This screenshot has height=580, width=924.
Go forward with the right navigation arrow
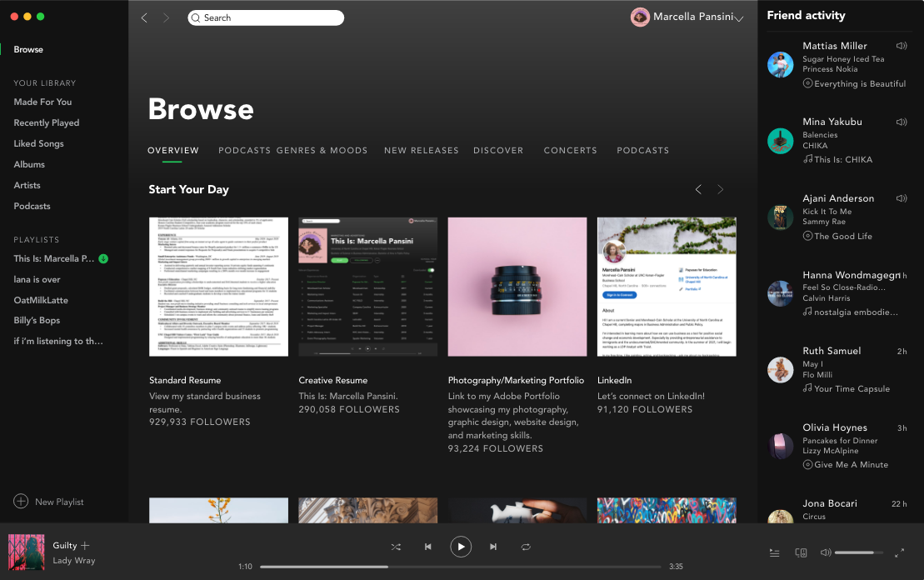click(166, 17)
